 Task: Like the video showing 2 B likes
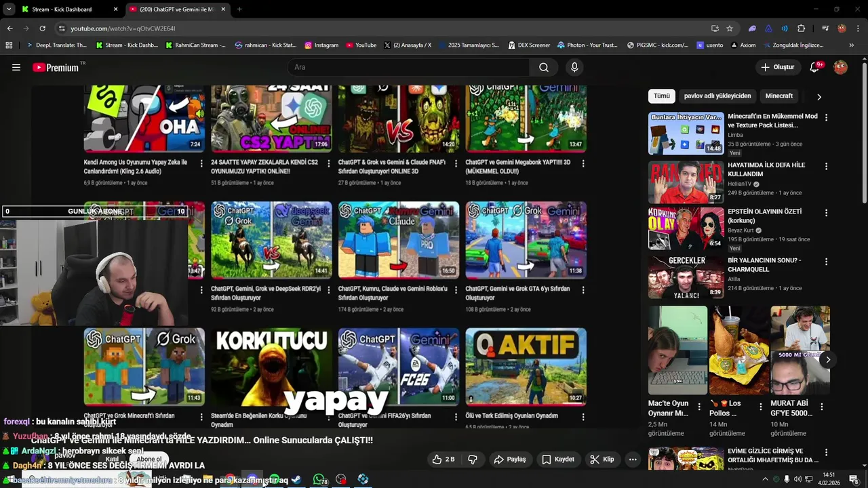coord(443,460)
